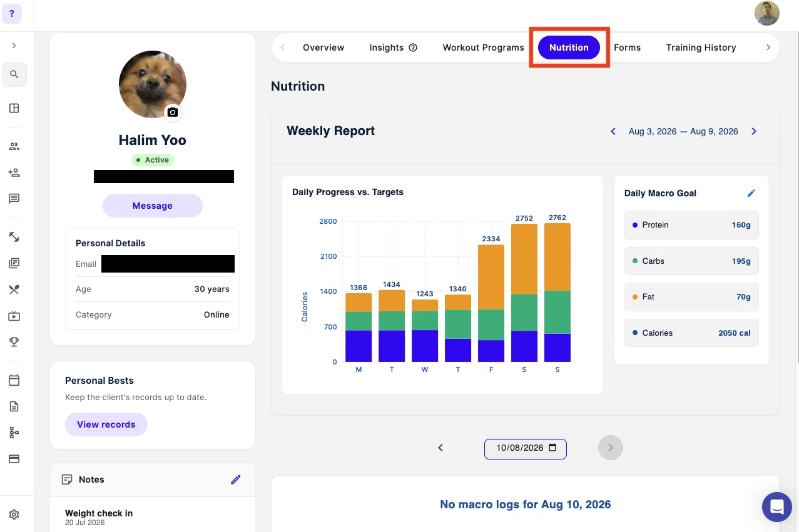The image size is (799, 532).
Task: Open the trophy icon in sidebar
Action: [14, 342]
